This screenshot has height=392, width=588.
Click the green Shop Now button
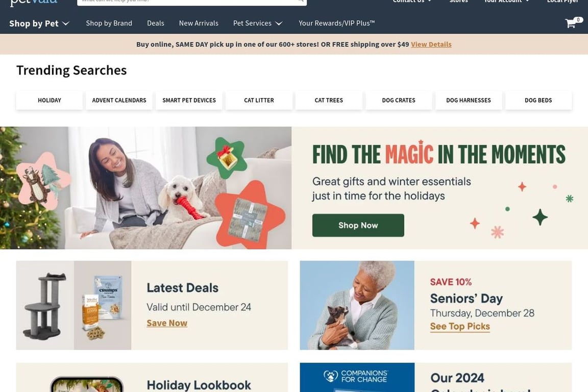358,225
